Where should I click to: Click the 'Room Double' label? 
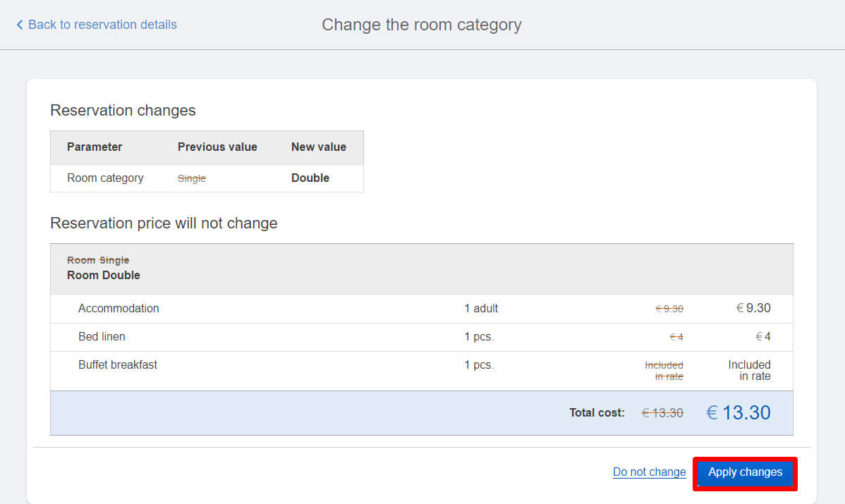104,275
